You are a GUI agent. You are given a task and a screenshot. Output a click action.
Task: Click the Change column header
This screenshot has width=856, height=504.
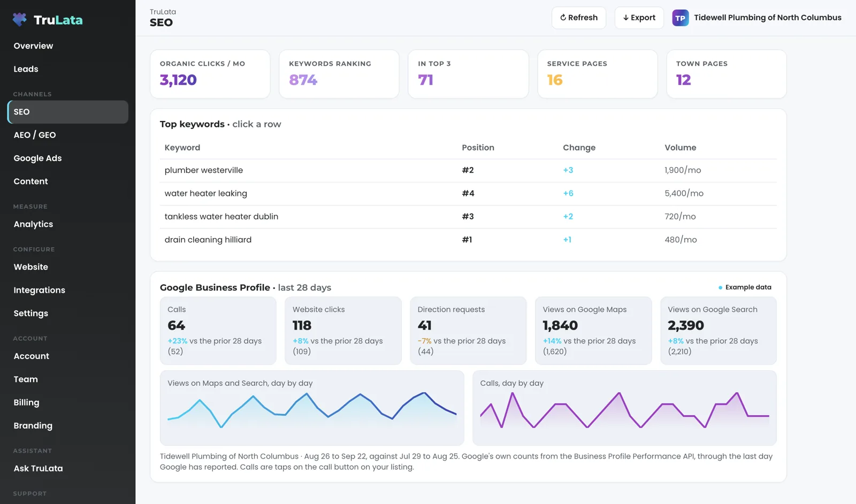[579, 148]
